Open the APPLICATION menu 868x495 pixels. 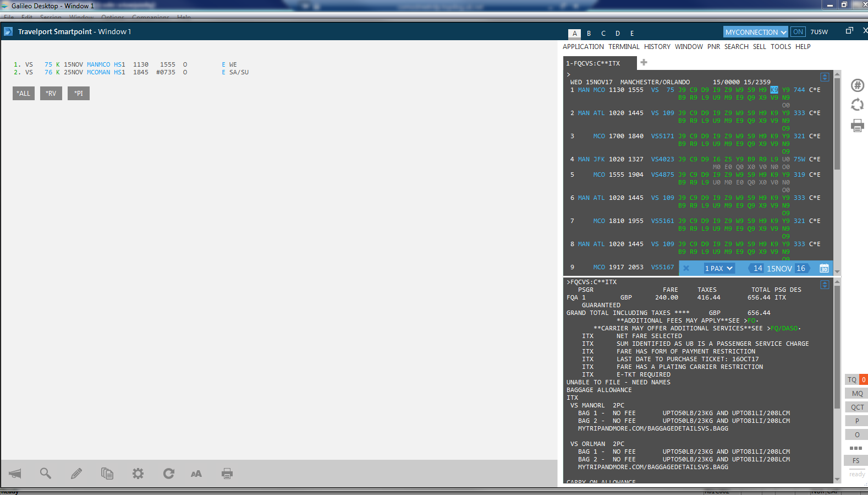coord(583,47)
